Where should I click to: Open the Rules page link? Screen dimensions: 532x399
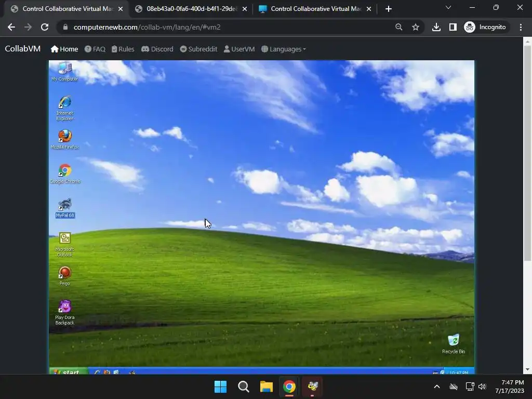pyautogui.click(x=123, y=49)
